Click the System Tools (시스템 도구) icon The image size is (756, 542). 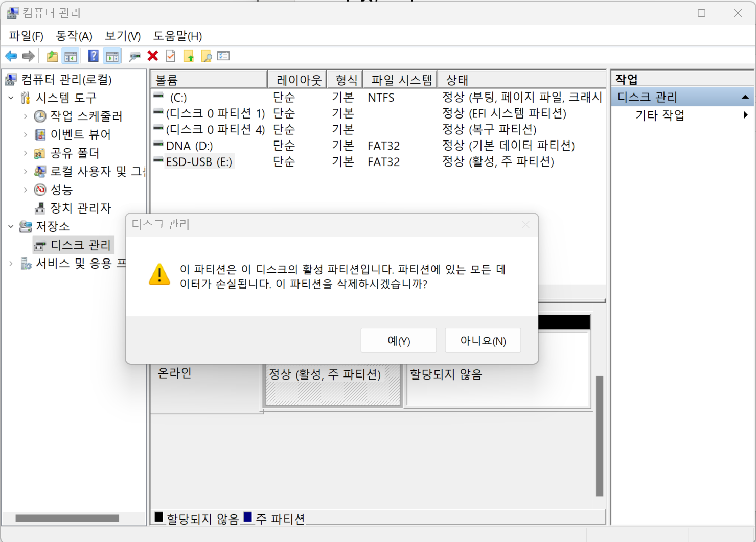pos(25,98)
